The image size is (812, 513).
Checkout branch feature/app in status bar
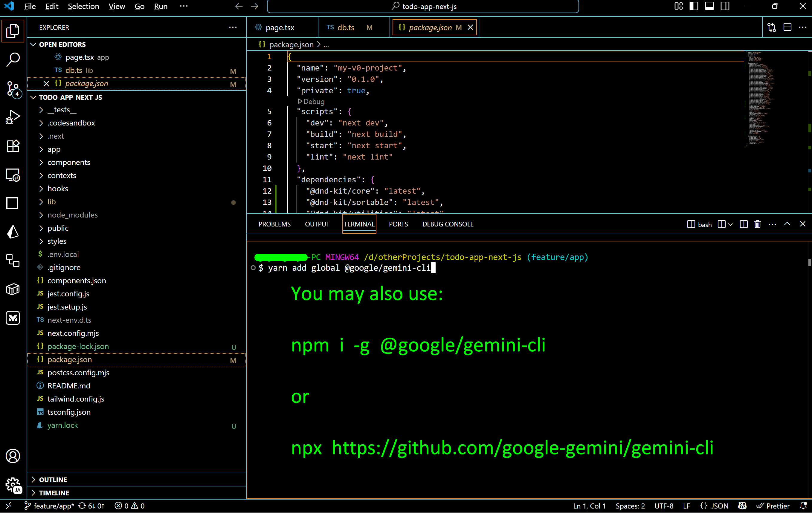[49, 506]
